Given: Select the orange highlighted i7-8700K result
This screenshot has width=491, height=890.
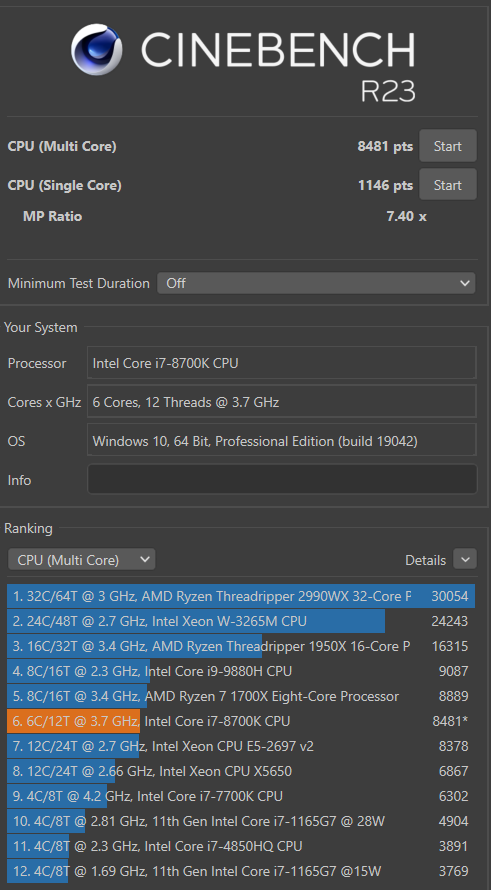Looking at the screenshot, I should click(241, 721).
